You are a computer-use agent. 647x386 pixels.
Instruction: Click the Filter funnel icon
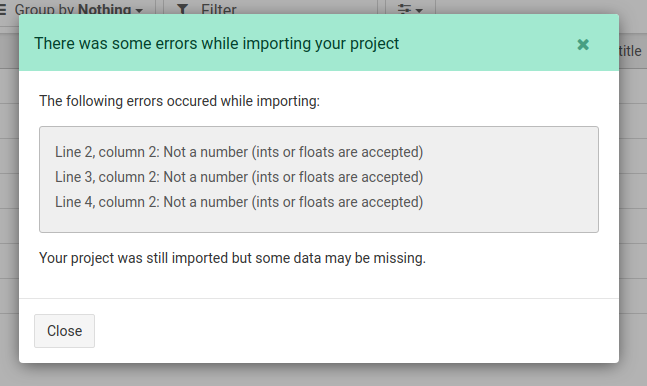(182, 8)
